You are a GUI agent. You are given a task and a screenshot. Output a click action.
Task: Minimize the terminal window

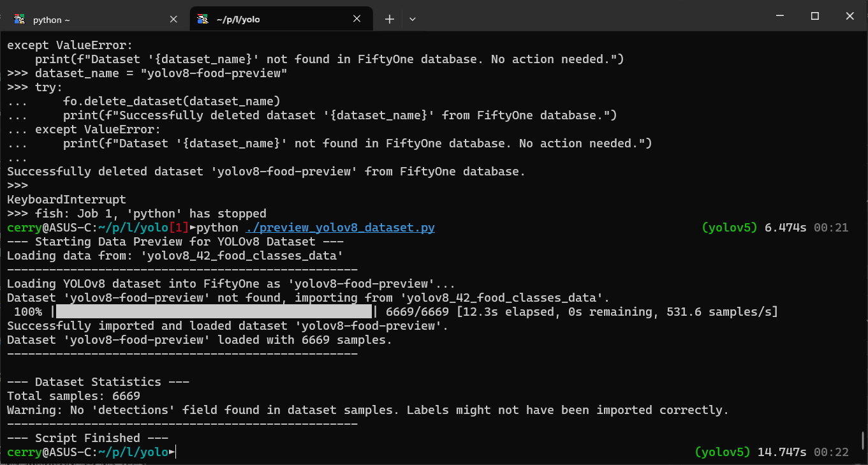point(780,17)
